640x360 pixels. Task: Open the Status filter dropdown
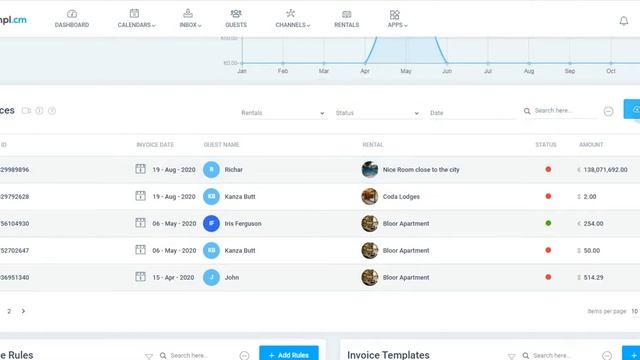377,113
